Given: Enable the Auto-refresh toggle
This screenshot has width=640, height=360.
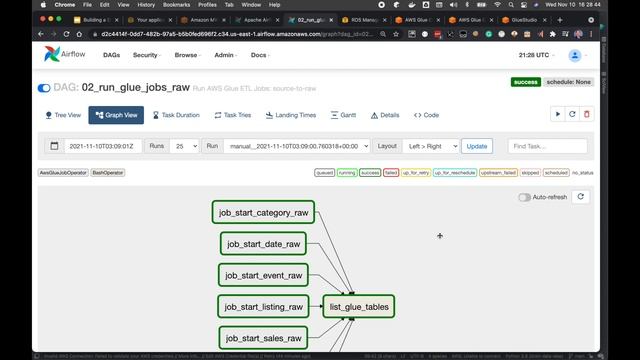Looking at the screenshot, I should click(x=524, y=197).
